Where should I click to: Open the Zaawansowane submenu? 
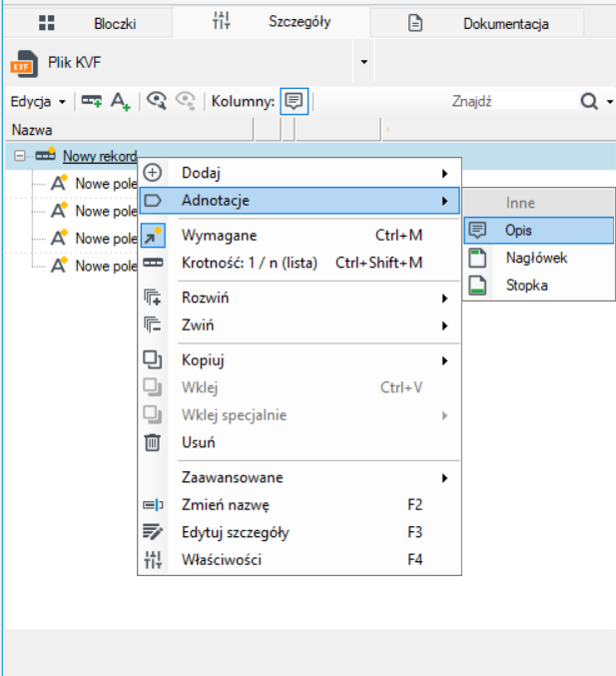(x=300, y=477)
